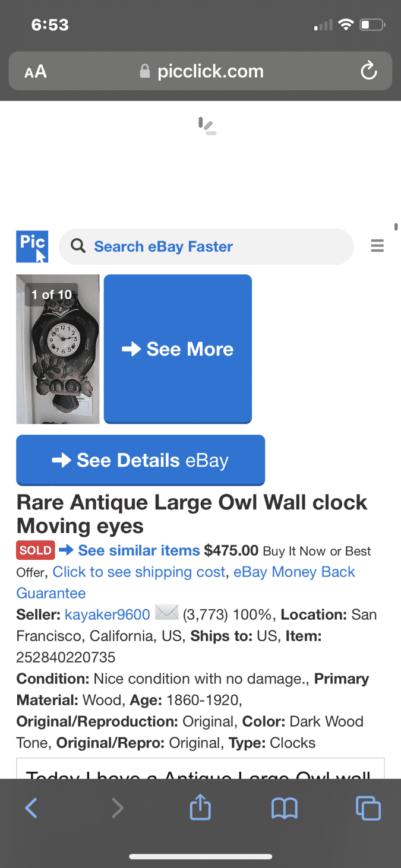The width and height of the screenshot is (401, 868).
Task: Tap the envelope icon to contact seller
Action: pos(166,612)
